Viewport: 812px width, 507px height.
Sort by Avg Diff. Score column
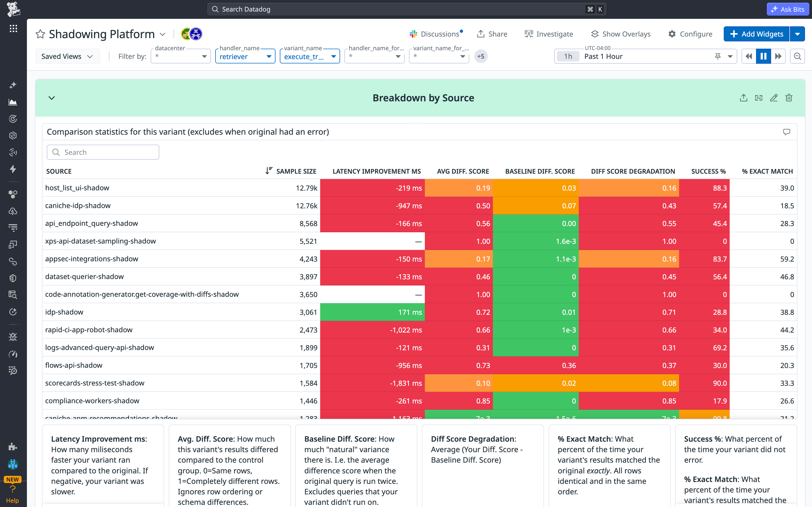tap(463, 171)
